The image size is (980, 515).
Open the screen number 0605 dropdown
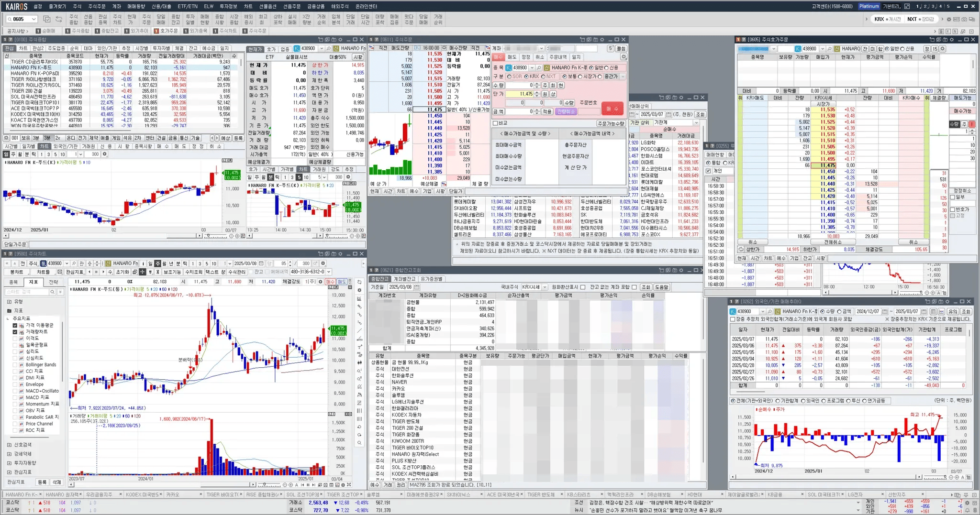33,19
